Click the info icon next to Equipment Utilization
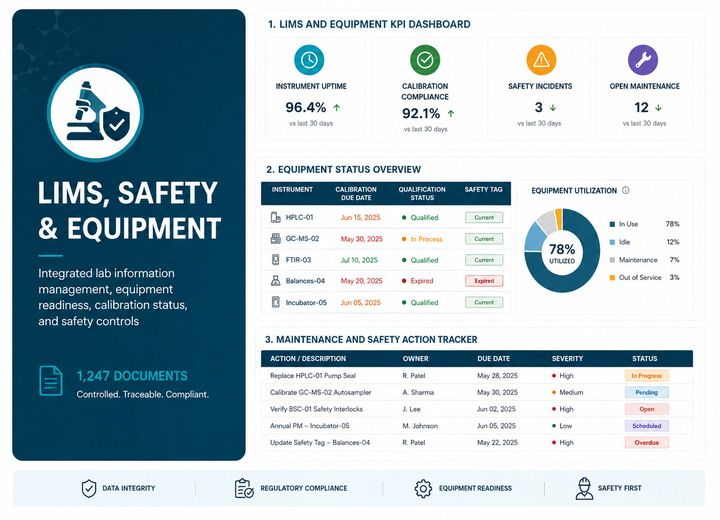720x520 pixels. 625,190
